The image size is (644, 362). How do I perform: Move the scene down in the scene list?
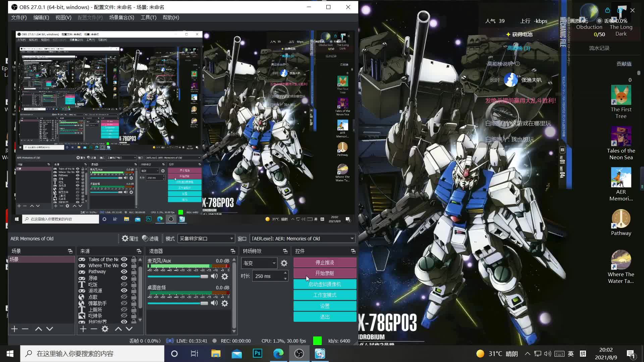(x=50, y=329)
